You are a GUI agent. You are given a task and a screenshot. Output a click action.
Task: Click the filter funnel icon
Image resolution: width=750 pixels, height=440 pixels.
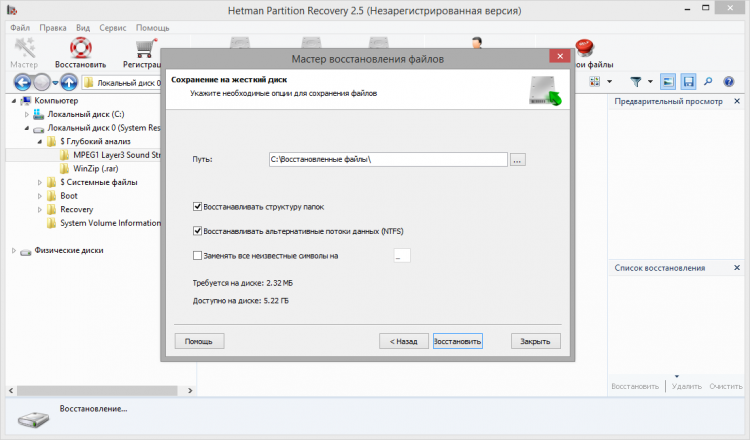636,82
